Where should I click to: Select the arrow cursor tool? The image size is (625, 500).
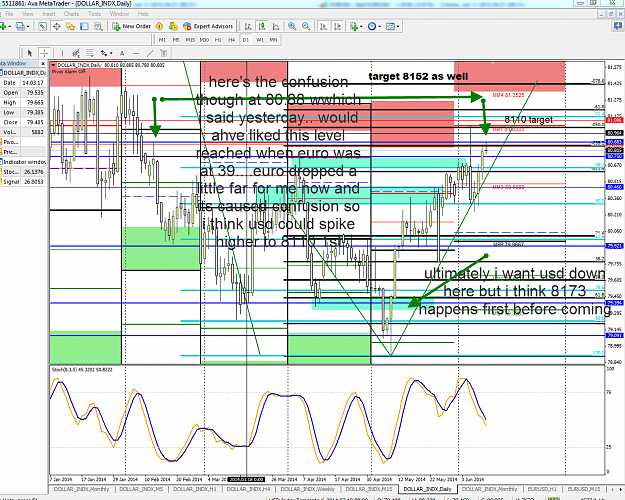tap(29, 53)
